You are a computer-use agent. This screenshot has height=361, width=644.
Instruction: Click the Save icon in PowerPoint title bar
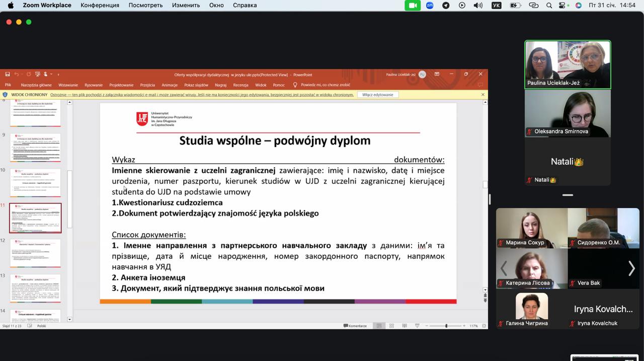pos(8,74)
